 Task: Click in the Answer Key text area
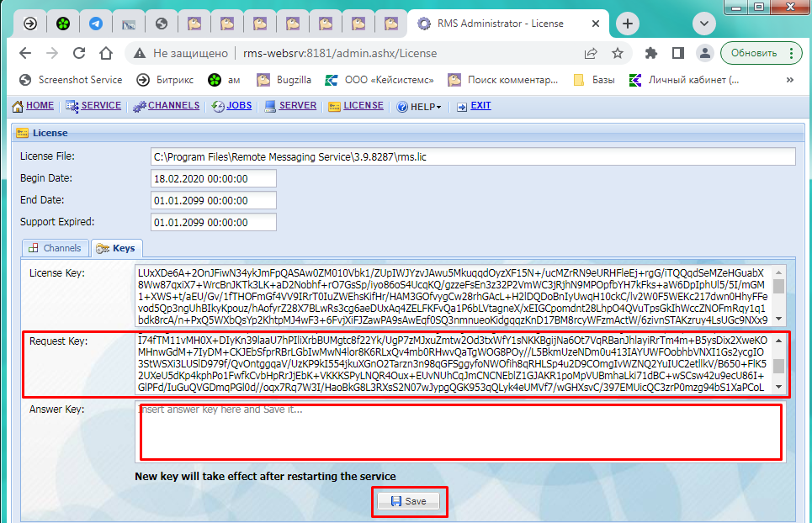tap(460, 432)
